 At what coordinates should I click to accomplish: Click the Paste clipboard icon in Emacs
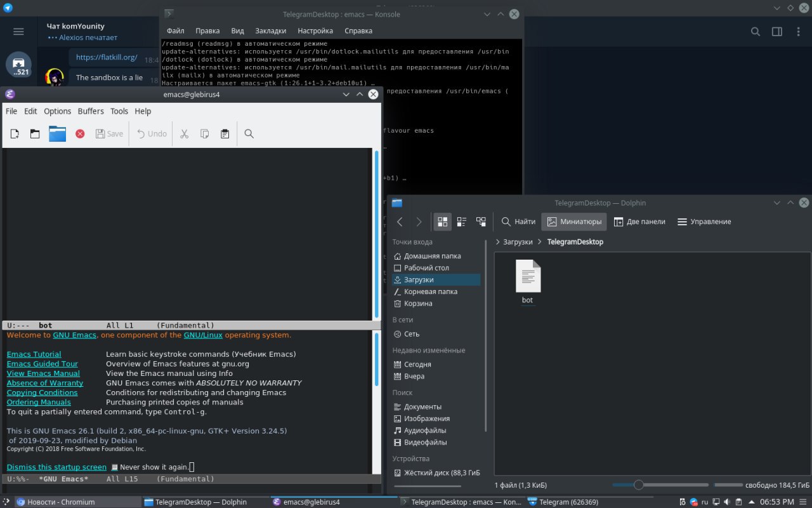225,134
